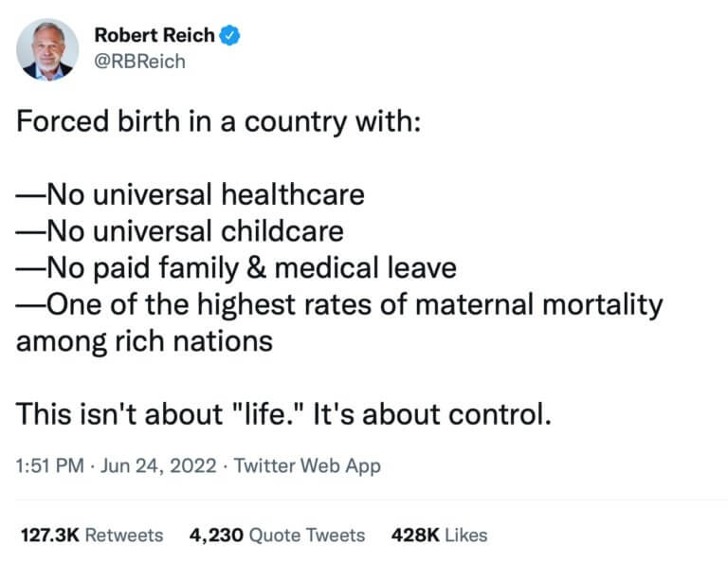Screen dimensions: 728x564
Task: Show the 4,230 Quote Tweets
Action: 277,536
